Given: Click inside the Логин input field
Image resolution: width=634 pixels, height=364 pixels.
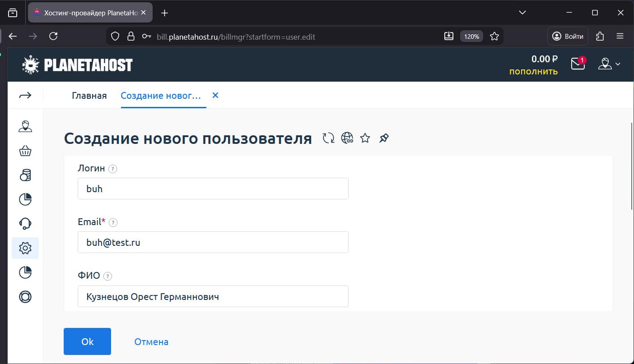Looking at the screenshot, I should click(x=213, y=189).
